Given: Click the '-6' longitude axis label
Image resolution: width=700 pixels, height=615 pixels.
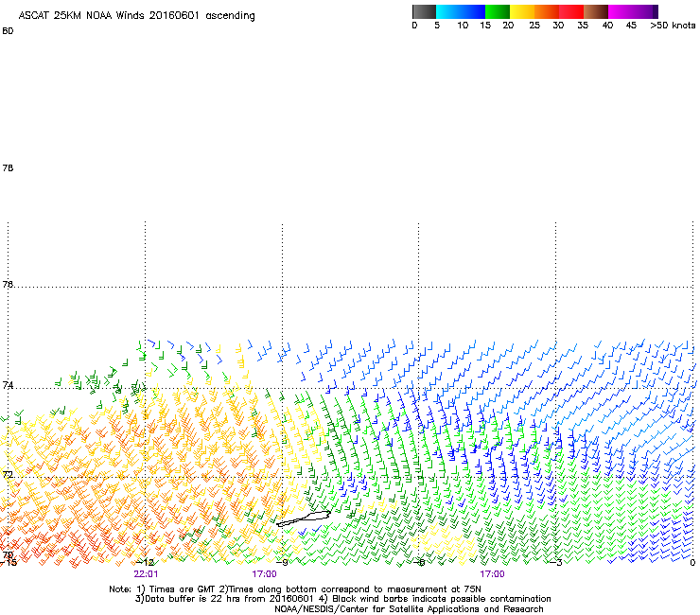Looking at the screenshot, I should pyautogui.click(x=418, y=562).
